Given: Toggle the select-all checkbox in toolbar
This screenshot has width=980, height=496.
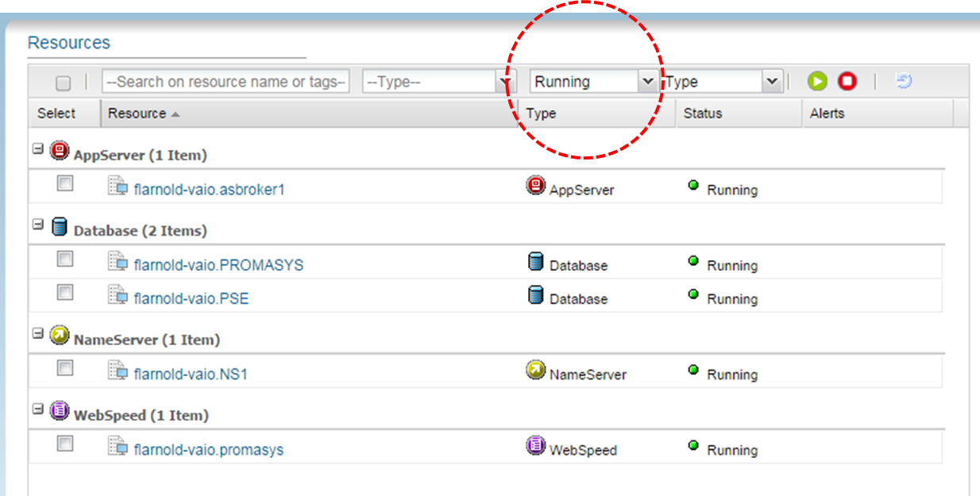Looking at the screenshot, I should 64,83.
